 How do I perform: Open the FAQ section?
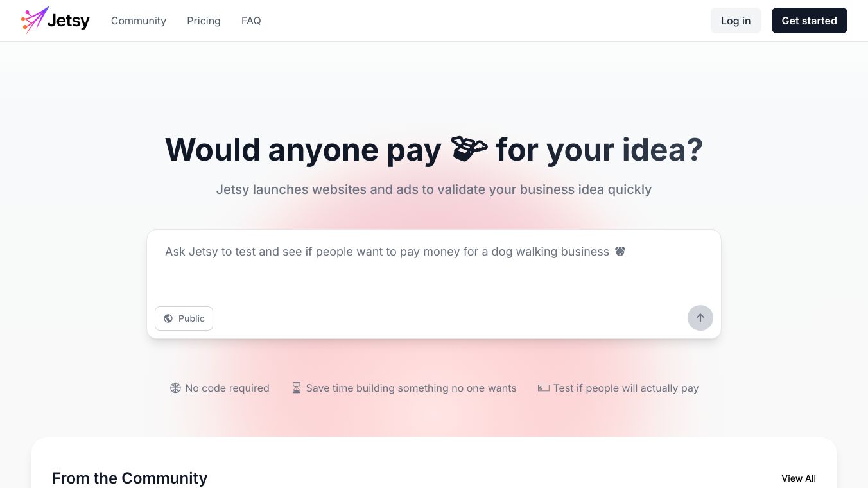[x=251, y=21]
